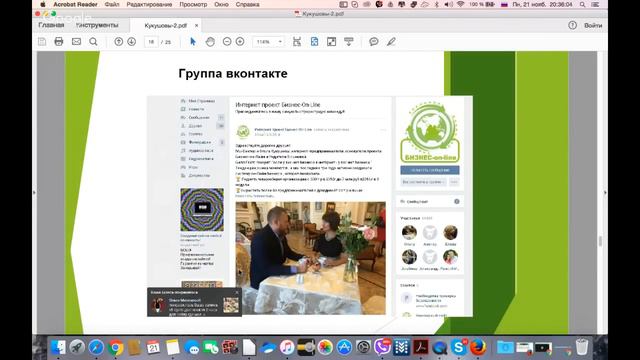The height and width of the screenshot is (360, 640).
Task: Print the document using the printer icon
Action: pos(59,42)
